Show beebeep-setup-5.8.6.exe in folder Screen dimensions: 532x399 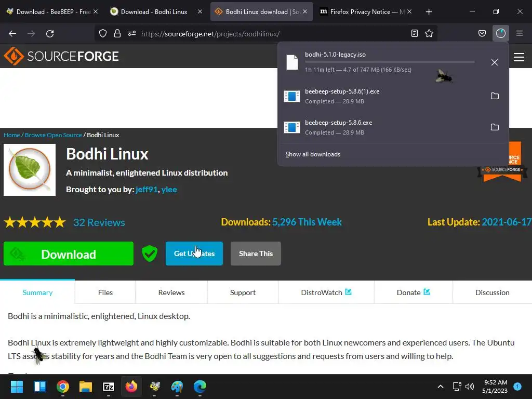pos(495,127)
